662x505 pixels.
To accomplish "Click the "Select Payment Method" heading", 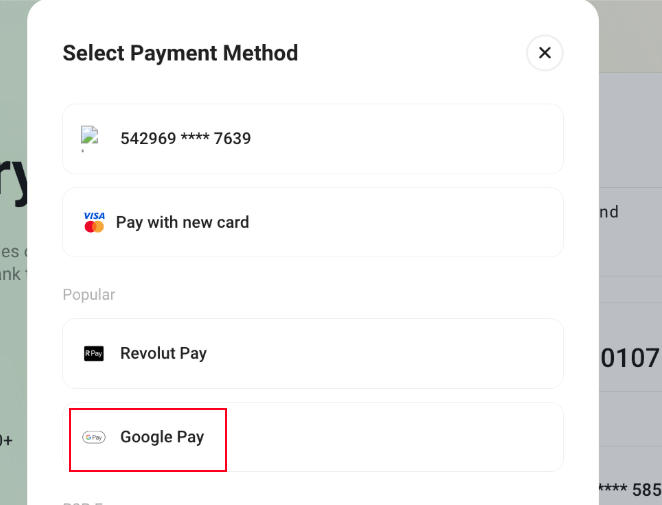I will pos(180,53).
